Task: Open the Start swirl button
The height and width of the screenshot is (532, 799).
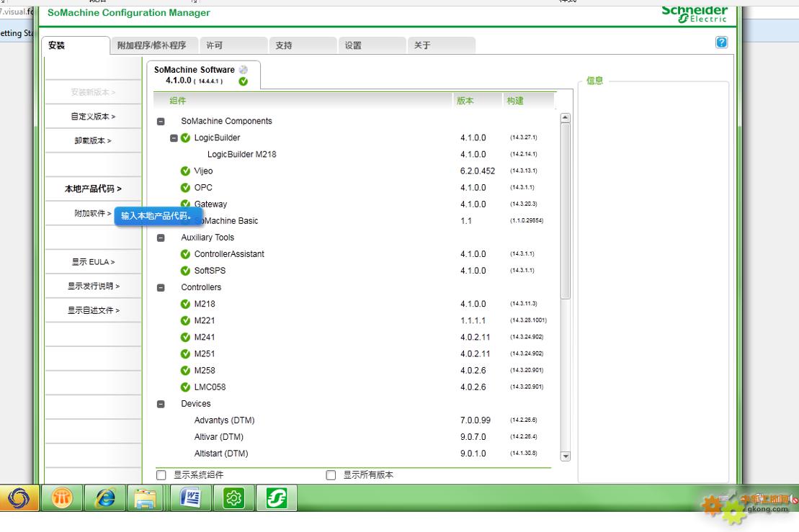Action: tap(19, 498)
